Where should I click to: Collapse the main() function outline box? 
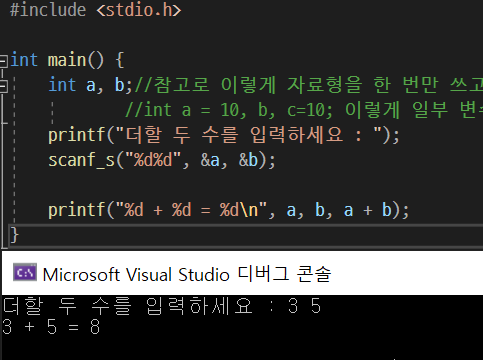pos(3,61)
